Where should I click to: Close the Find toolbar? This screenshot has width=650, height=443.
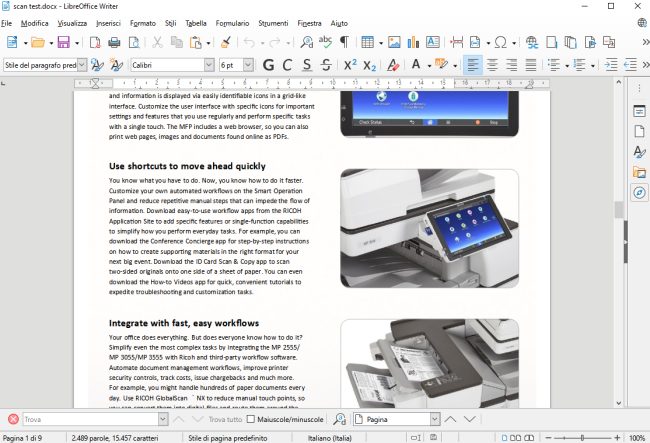(13, 419)
